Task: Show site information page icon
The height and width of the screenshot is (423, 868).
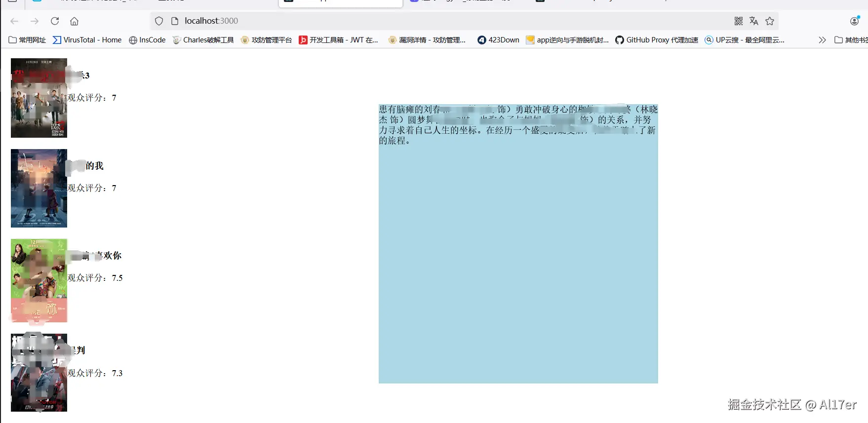Action: coord(174,21)
